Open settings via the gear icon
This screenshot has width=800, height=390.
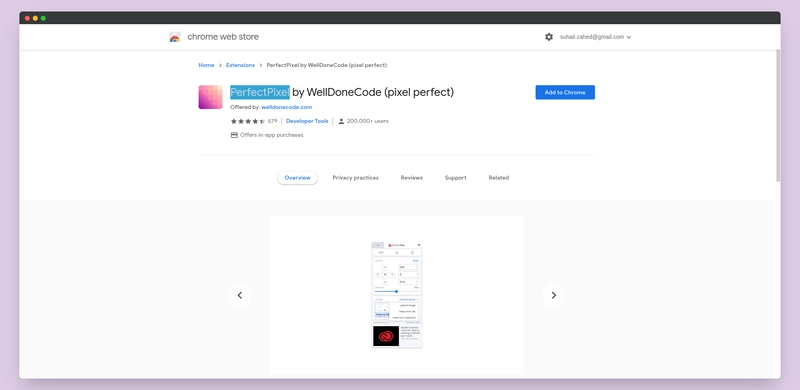pos(549,37)
